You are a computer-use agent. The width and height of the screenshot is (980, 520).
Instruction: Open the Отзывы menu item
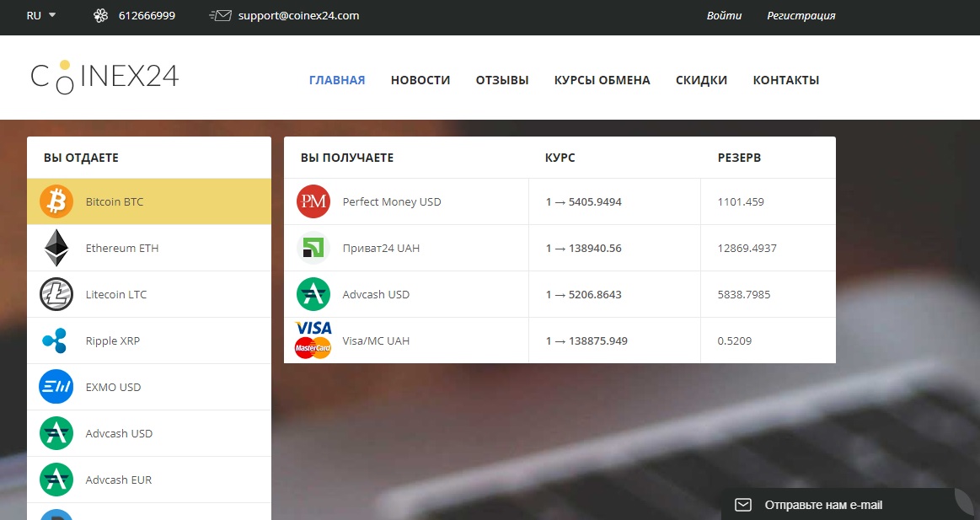pyautogui.click(x=502, y=80)
